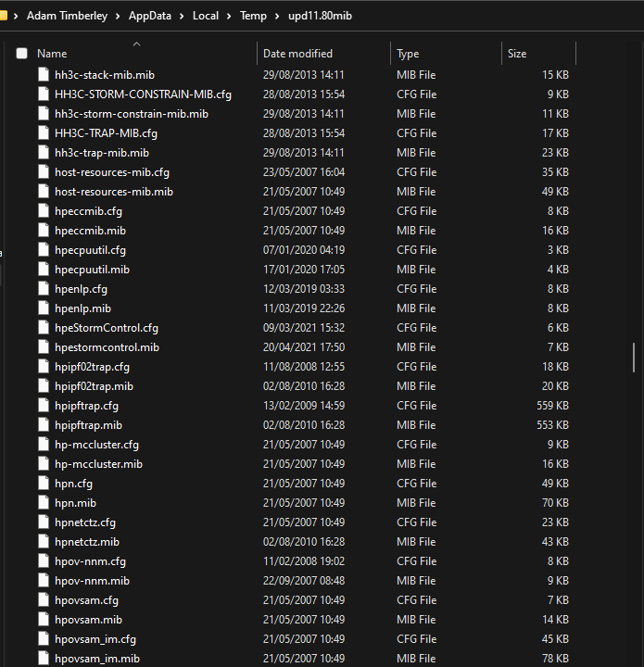The width and height of the screenshot is (644, 667).
Task: Click file icon of hp-mccluster.mib
Action: click(x=44, y=464)
